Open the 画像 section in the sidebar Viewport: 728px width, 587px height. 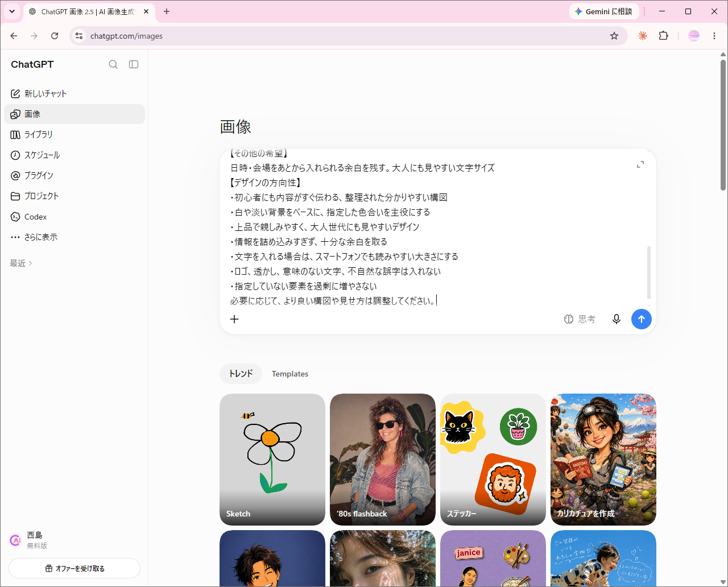pos(75,114)
